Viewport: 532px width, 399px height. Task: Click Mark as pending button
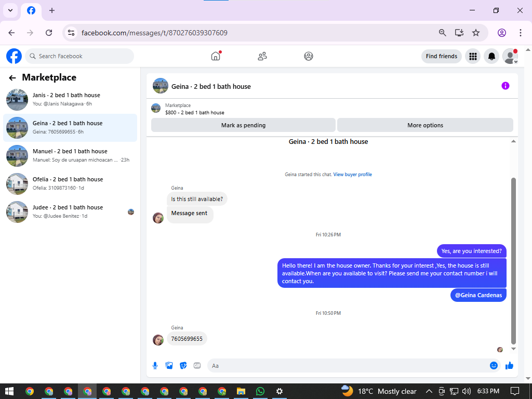243,125
